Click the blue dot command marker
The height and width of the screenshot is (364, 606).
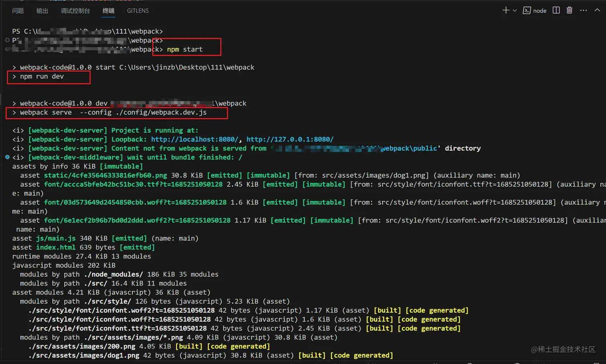tap(7, 157)
